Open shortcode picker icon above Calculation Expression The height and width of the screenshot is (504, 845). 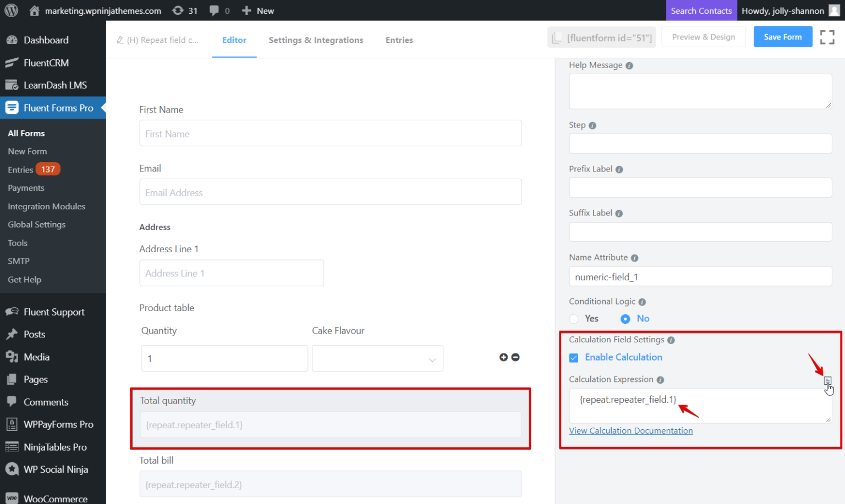tap(827, 380)
